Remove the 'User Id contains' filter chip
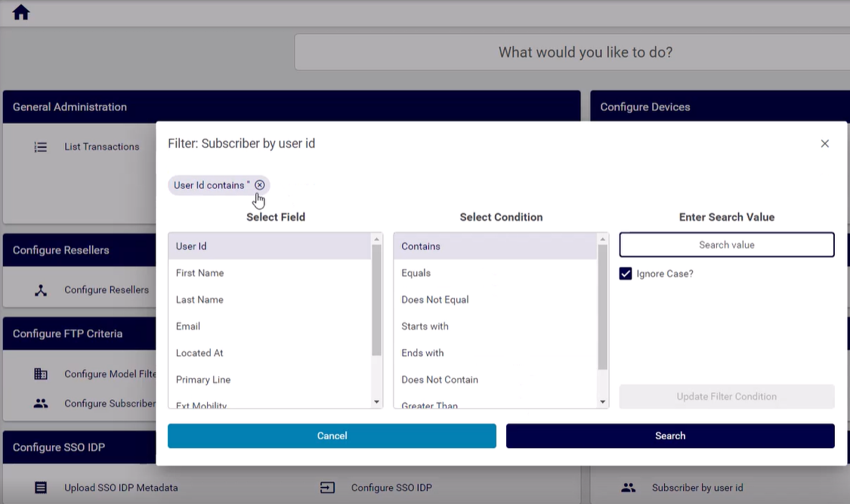 (259, 185)
